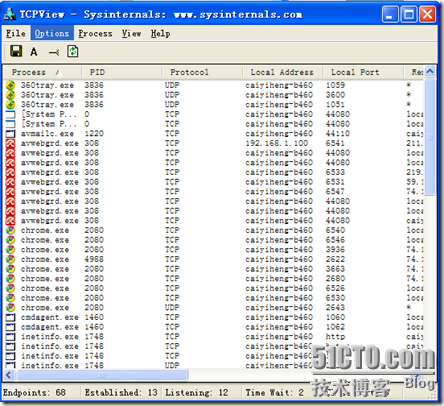
Task: Click Established: 13 in status bar
Action: point(121,393)
